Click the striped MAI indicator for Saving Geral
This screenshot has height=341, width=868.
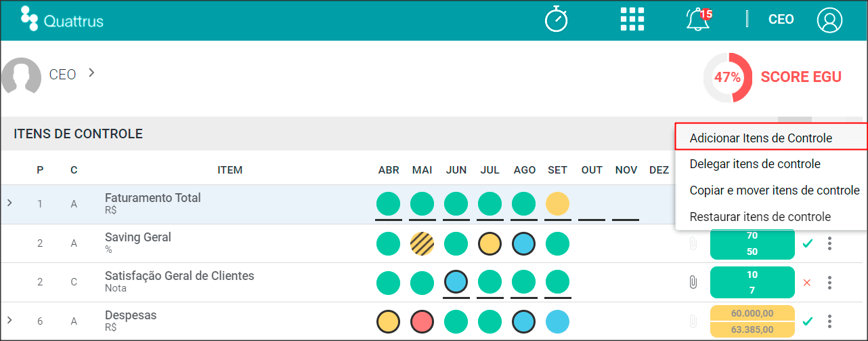(x=422, y=243)
